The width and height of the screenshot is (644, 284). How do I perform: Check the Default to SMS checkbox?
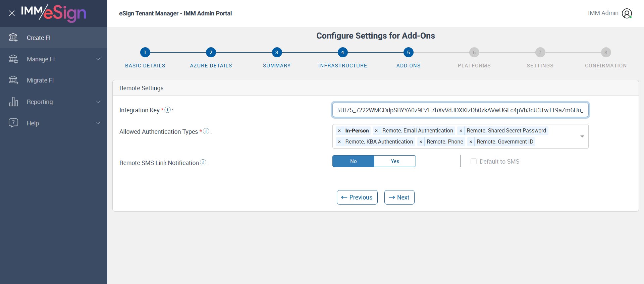tap(474, 162)
